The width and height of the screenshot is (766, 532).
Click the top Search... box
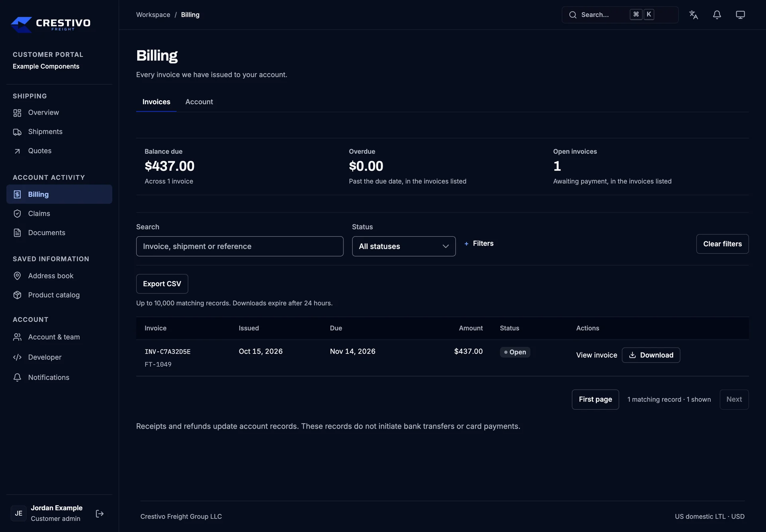click(620, 15)
